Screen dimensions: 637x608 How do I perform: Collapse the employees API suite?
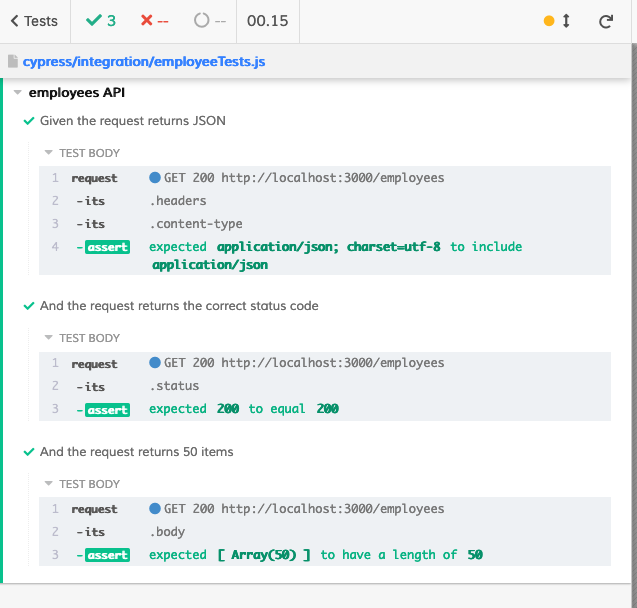click(17, 93)
